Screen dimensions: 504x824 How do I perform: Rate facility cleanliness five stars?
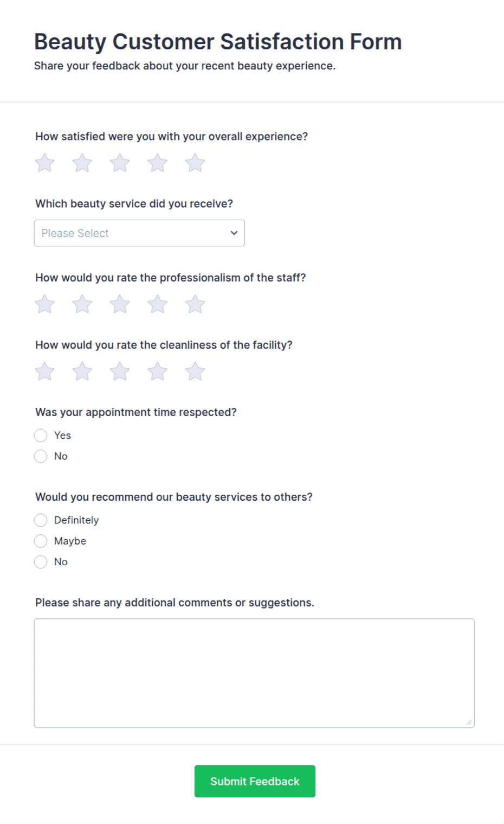[195, 372]
